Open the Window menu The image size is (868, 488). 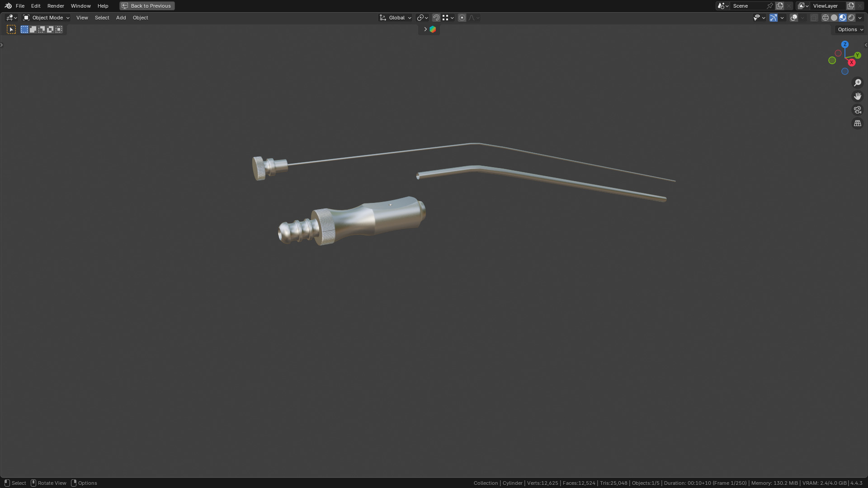tap(80, 6)
